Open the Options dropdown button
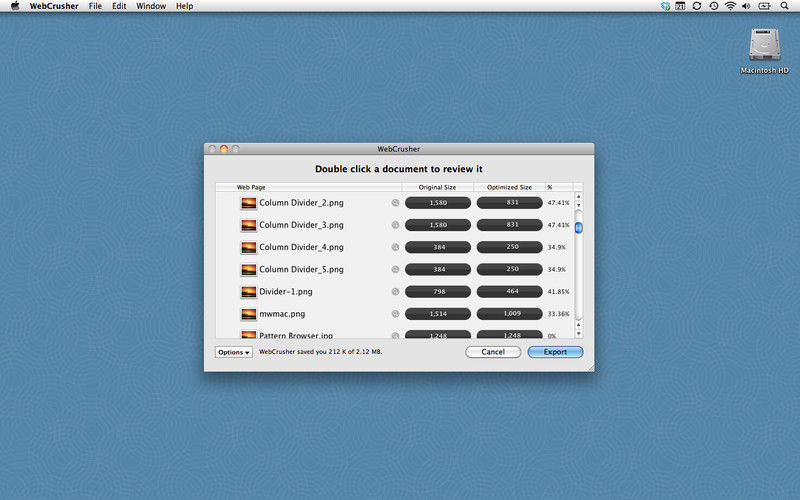 pos(234,352)
